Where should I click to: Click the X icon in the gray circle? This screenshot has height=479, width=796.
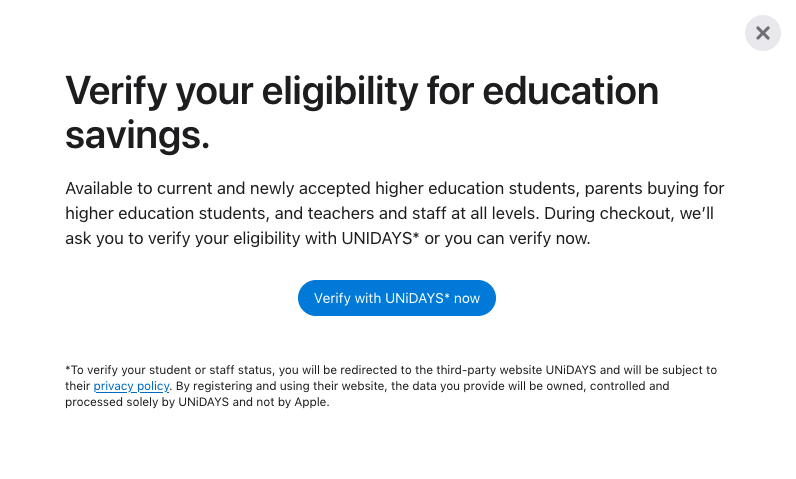[x=762, y=33]
